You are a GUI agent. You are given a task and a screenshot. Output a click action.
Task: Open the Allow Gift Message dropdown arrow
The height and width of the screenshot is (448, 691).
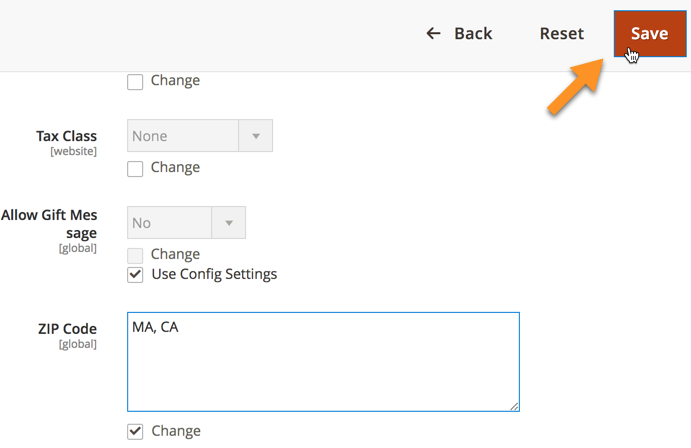point(229,223)
